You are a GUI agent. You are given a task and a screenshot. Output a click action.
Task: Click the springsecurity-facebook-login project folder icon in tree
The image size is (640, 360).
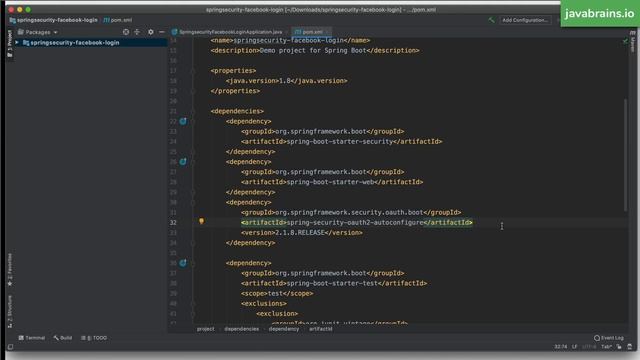coord(26,42)
